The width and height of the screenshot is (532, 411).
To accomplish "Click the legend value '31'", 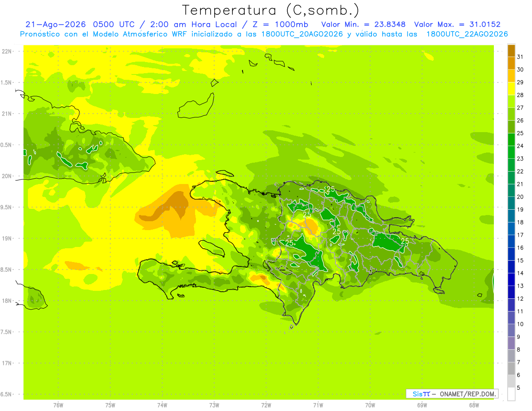I will (520, 57).
